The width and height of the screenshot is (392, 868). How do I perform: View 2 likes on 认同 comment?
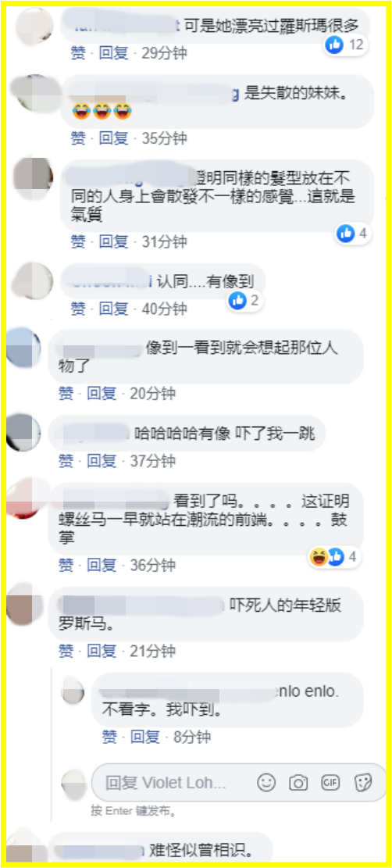point(244,301)
